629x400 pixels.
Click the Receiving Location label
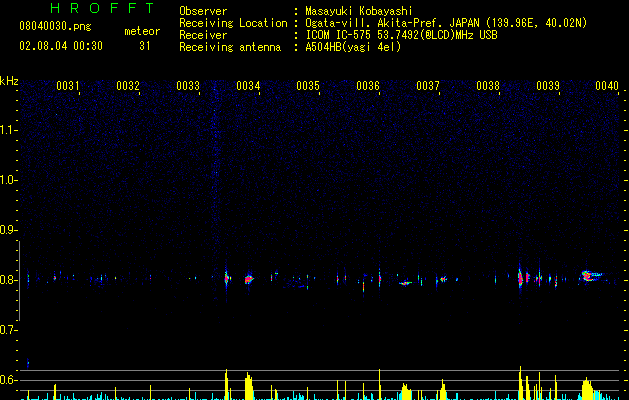tap(233, 23)
